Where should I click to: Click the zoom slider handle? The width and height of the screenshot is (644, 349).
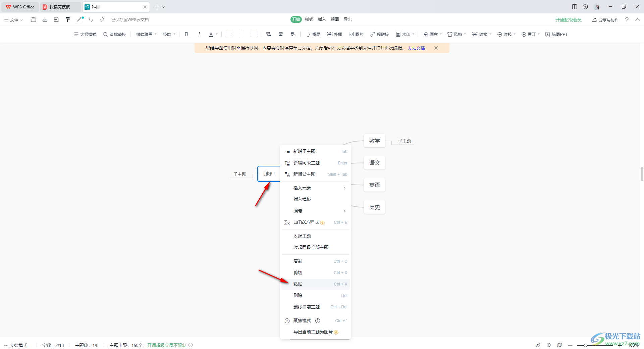[x=586, y=345]
